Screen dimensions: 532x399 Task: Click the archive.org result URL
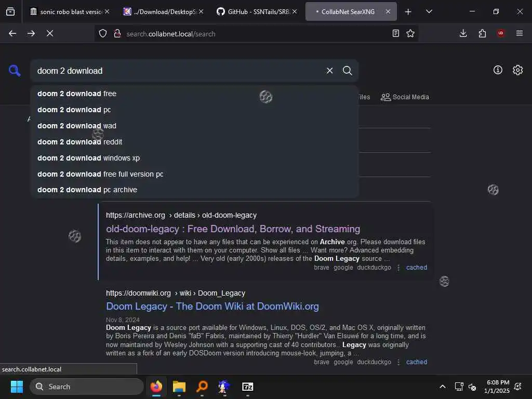[181, 216]
